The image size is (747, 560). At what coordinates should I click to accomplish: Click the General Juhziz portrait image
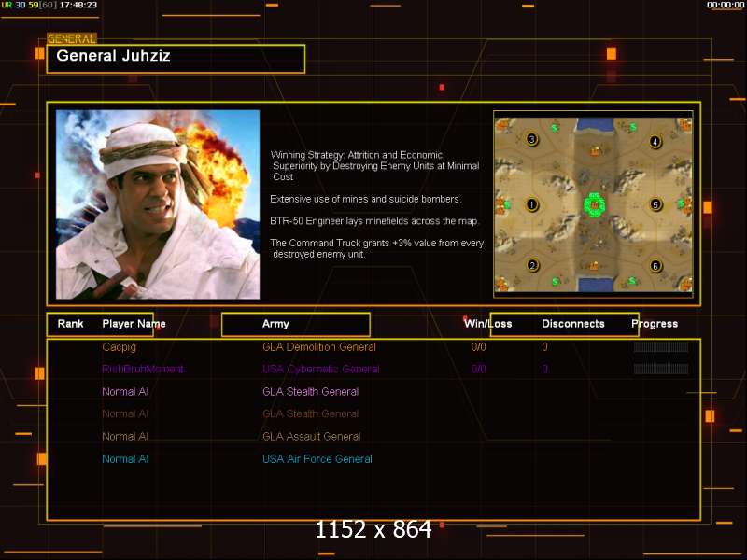pyautogui.click(x=158, y=204)
